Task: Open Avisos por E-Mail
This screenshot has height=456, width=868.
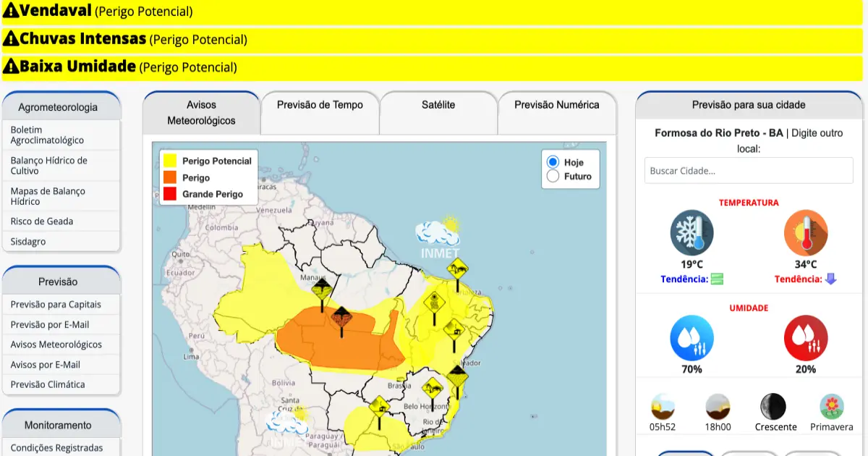Action: (61, 365)
